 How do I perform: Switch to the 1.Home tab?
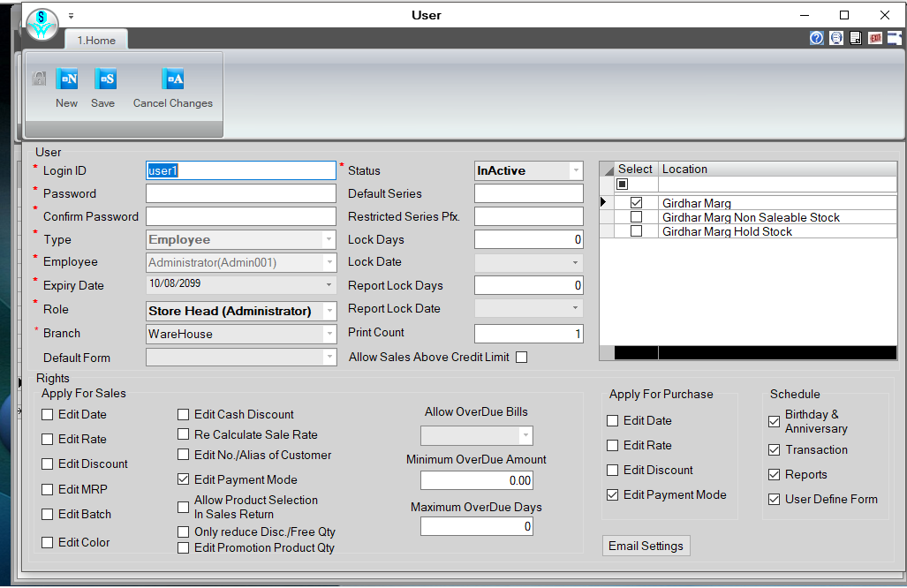96,41
